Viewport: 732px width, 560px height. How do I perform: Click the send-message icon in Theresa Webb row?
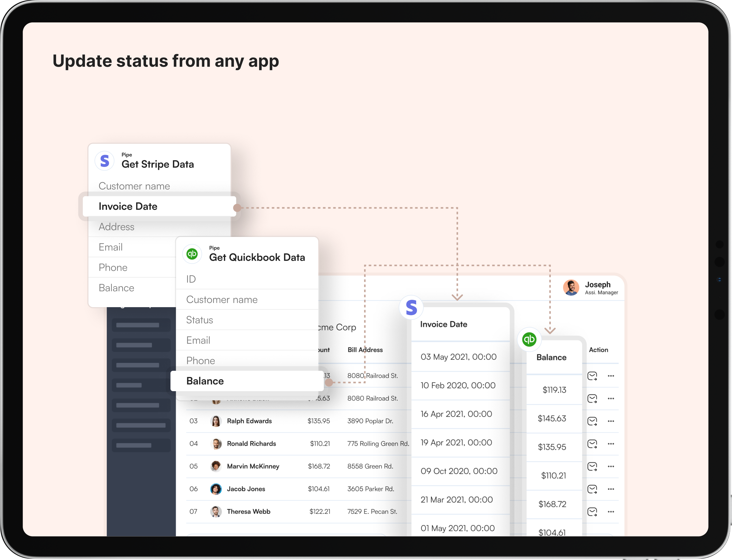click(592, 512)
